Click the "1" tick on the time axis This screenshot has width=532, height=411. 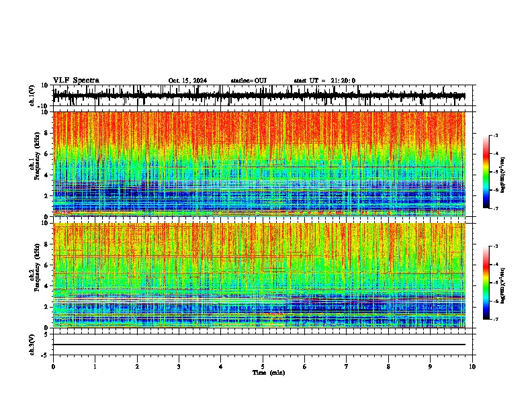pos(95,367)
